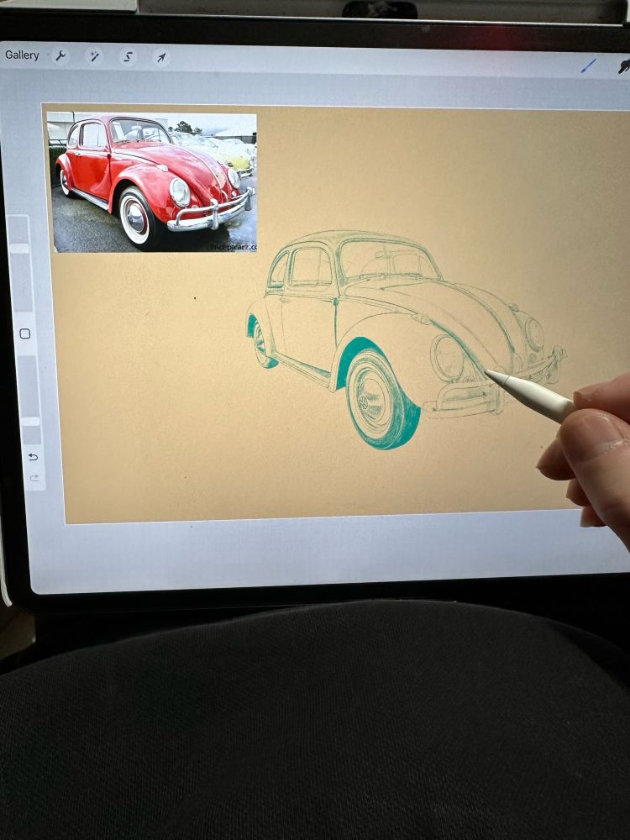Select the Smudge tool icon
This screenshot has width=630, height=840.
pos(624,66)
